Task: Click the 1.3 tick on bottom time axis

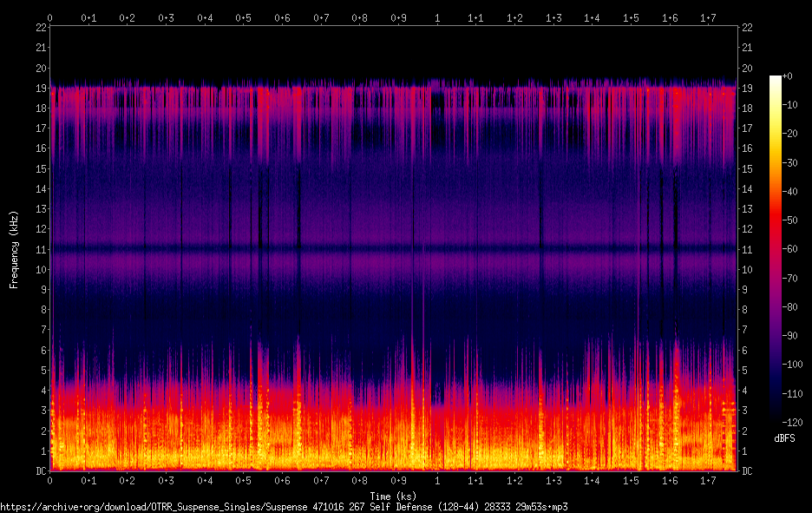Action: [x=553, y=481]
